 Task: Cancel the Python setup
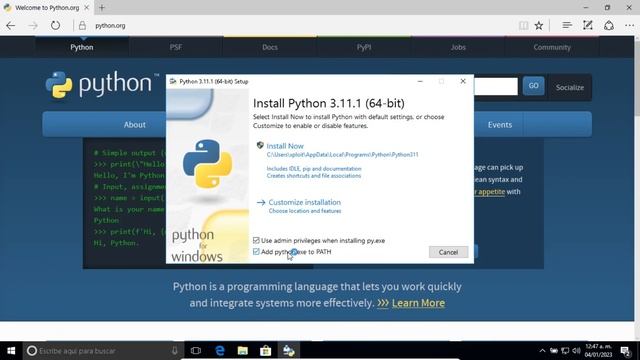(448, 252)
